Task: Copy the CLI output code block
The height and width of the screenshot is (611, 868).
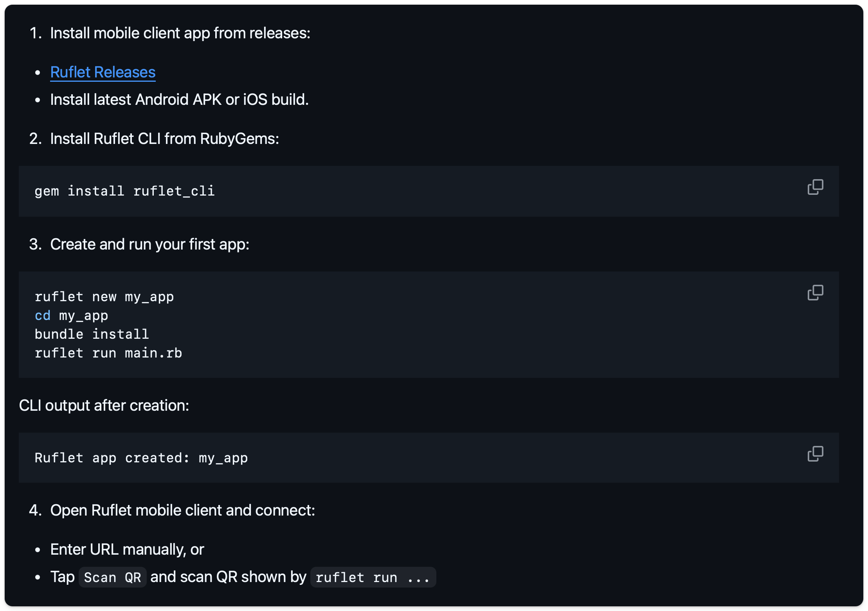Action: 815,454
